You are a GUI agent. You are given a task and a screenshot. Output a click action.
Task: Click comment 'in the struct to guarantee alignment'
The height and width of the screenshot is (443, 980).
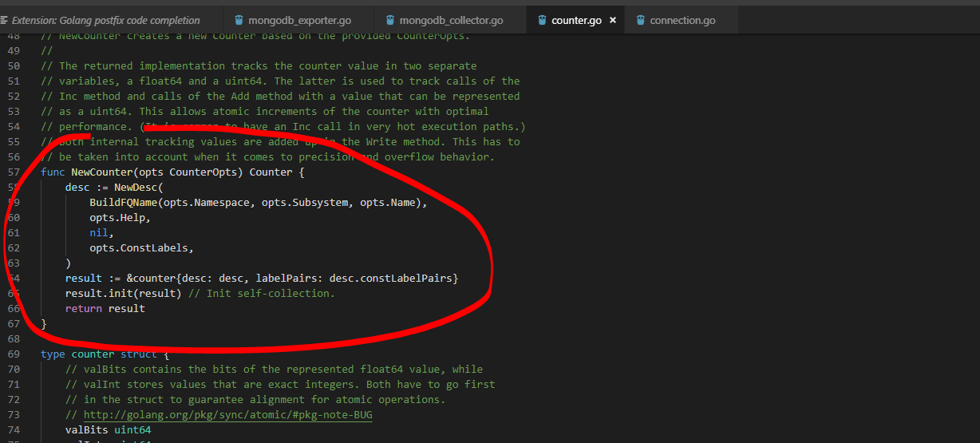(255, 399)
